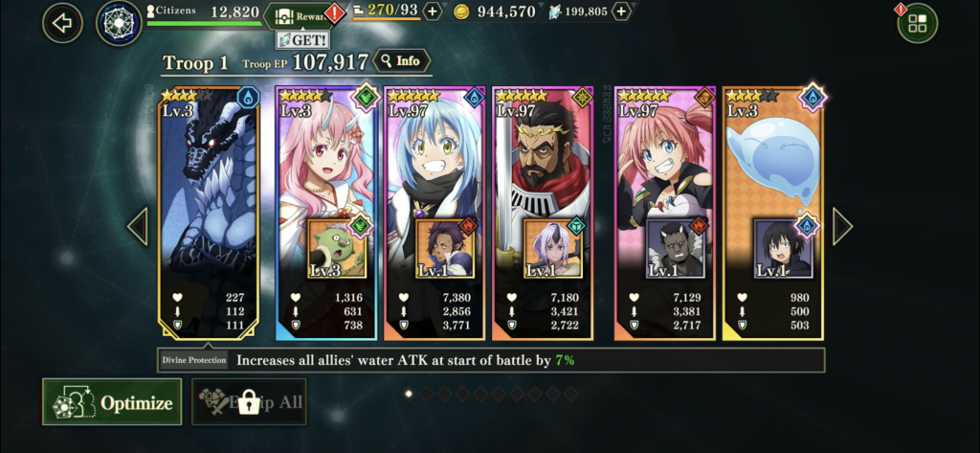Go to next troop with right arrow

click(842, 226)
